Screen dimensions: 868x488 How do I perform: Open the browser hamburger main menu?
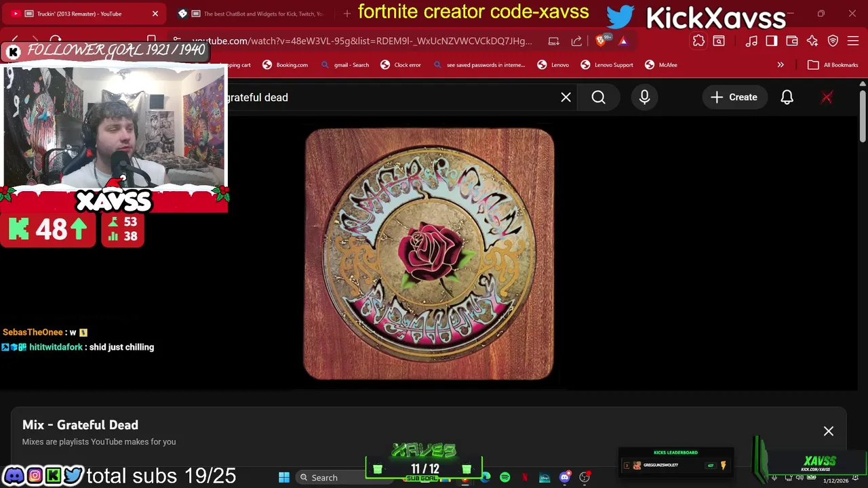click(x=853, y=41)
